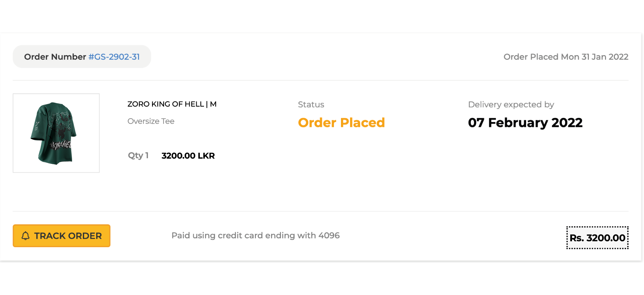The height and width of the screenshot is (295, 644).
Task: Click the 2022 year in the delivery date
Action: (x=567, y=123)
